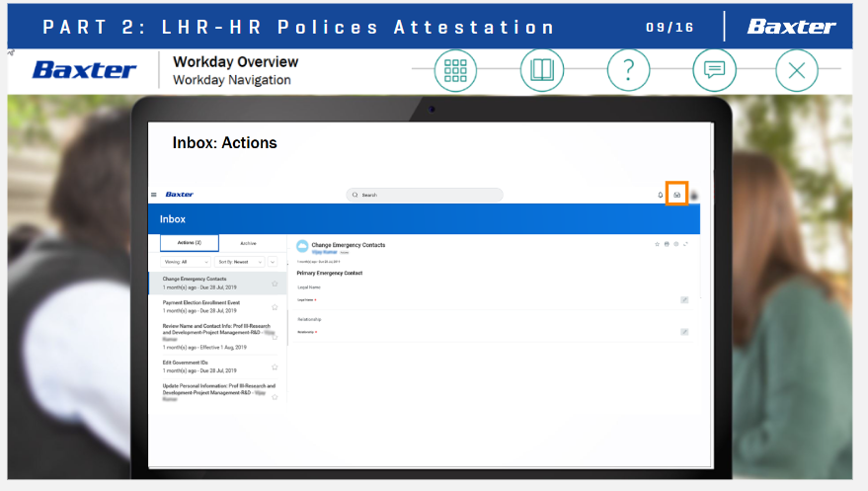Screen dimensions: 868x491
Task: Print the open task using printer icon
Action: [667, 244]
